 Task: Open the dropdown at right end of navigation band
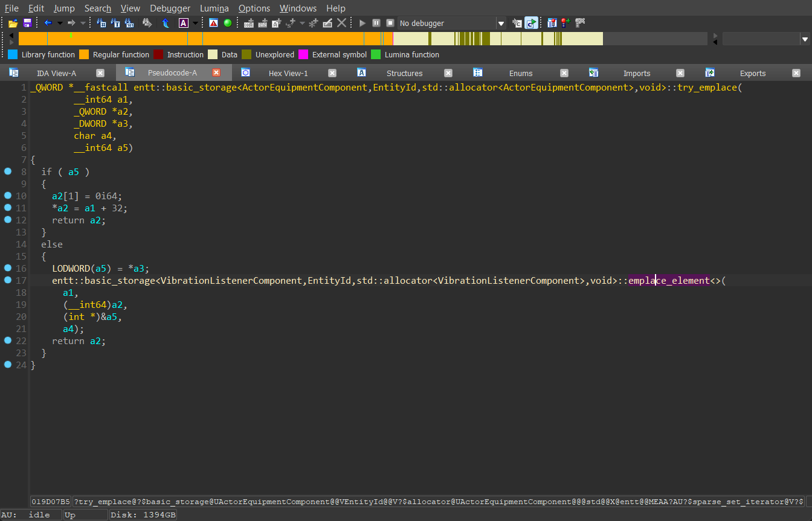coord(805,39)
